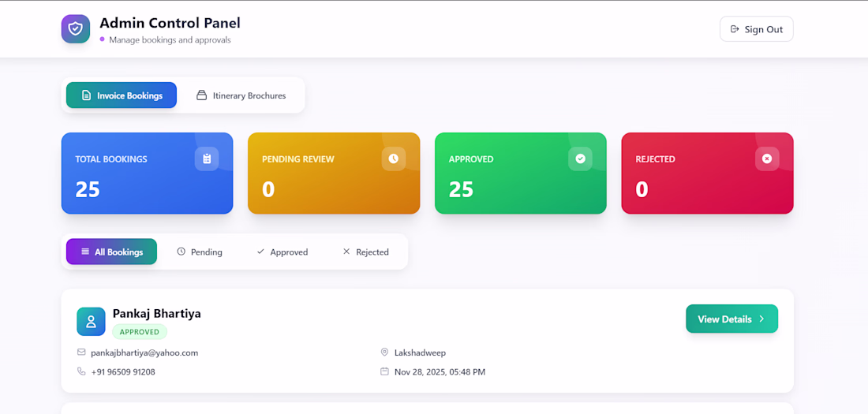Click the location pin icon
The image size is (868, 414).
(385, 352)
